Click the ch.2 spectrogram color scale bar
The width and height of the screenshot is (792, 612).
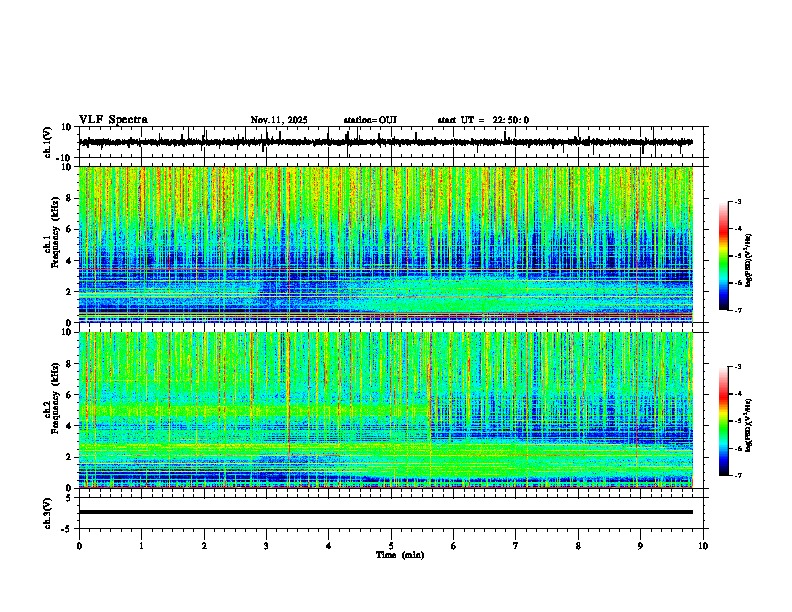pyautogui.click(x=723, y=421)
